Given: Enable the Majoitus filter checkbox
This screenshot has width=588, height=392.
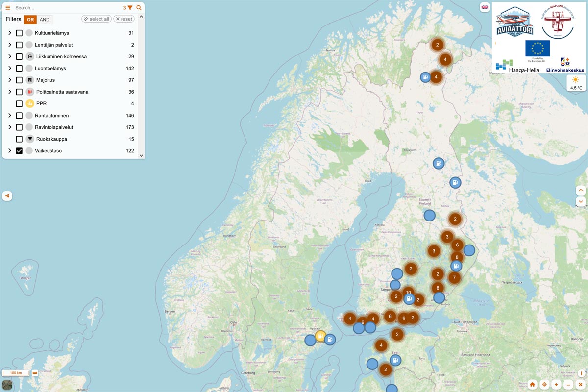Looking at the screenshot, I should [19, 80].
